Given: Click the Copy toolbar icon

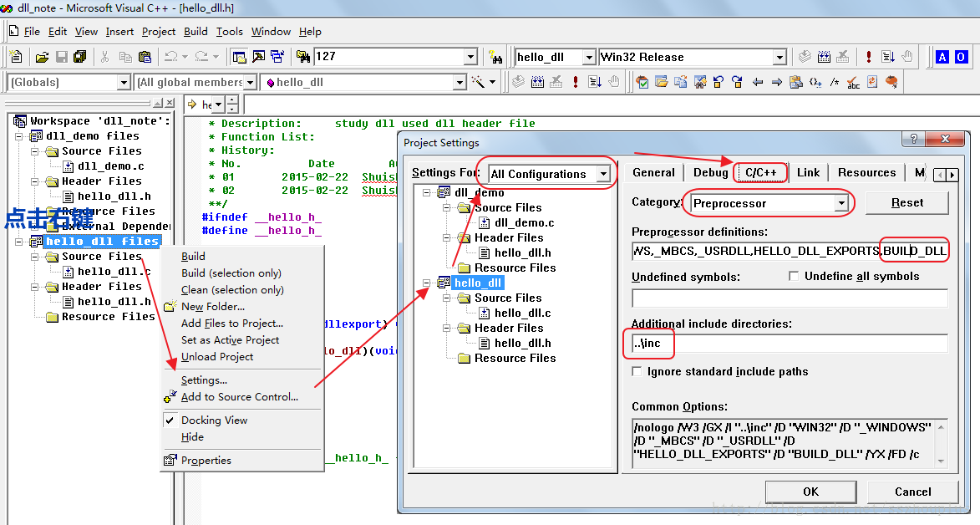Looking at the screenshot, I should pos(125,57).
